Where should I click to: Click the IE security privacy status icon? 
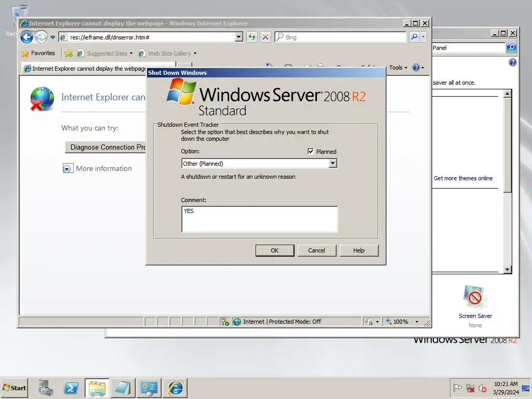point(224,322)
